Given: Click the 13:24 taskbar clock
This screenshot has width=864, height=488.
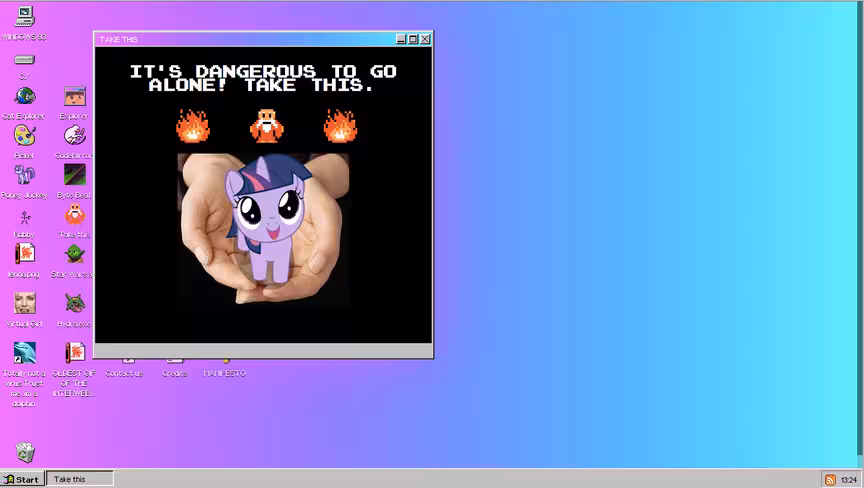Looking at the screenshot, I should click(x=849, y=480).
